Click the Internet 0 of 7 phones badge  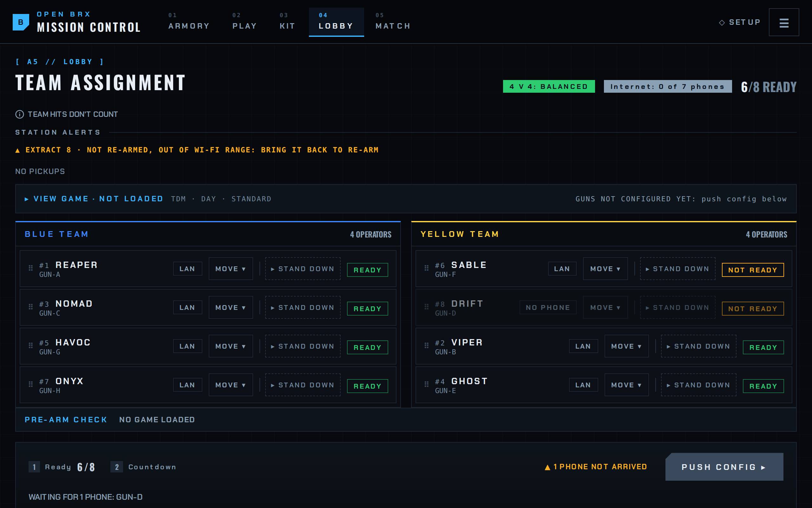(x=668, y=86)
